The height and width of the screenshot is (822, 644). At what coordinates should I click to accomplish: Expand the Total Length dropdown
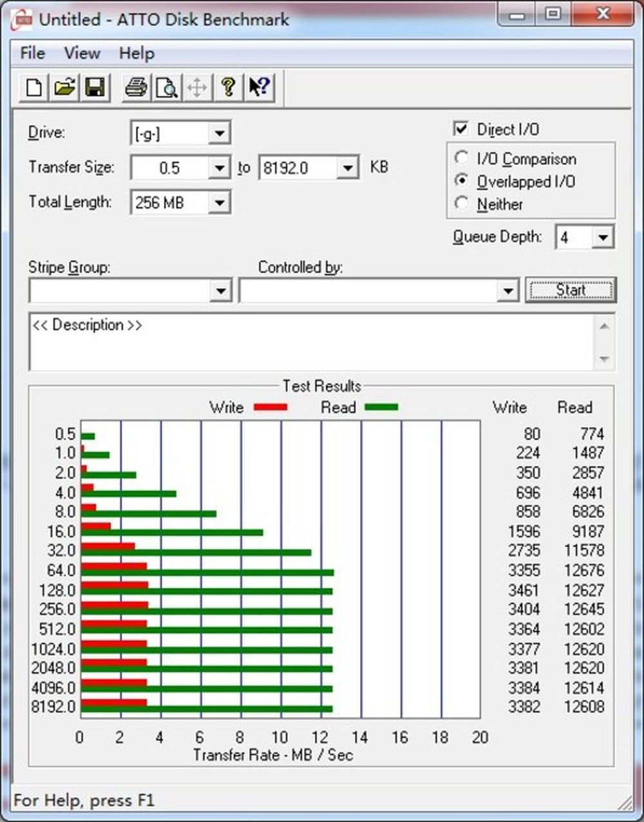pos(220,203)
